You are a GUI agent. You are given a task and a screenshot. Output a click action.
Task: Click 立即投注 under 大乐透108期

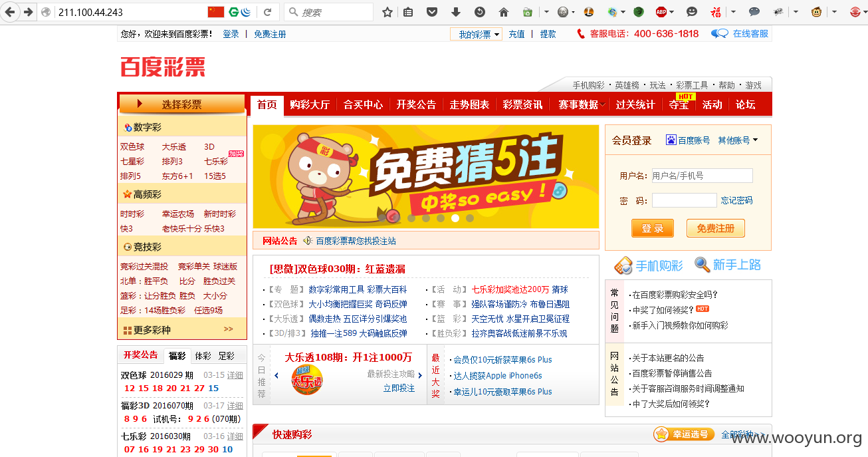(399, 388)
